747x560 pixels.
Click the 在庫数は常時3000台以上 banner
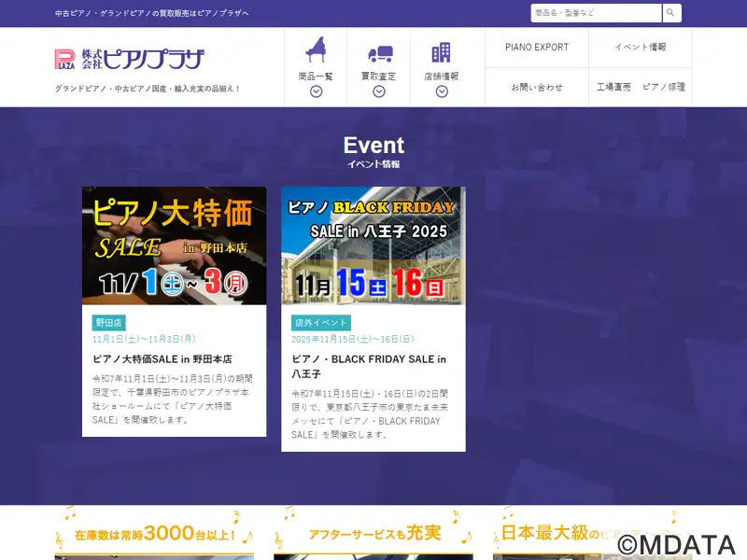(154, 533)
